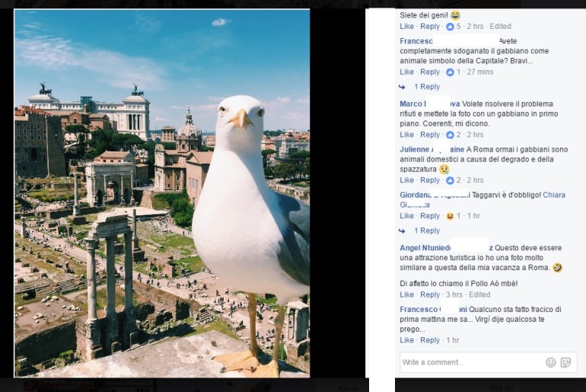The image size is (586, 392).
Task: Reply to the "Coerenti, mi dicono" comment
Action: pos(430,135)
